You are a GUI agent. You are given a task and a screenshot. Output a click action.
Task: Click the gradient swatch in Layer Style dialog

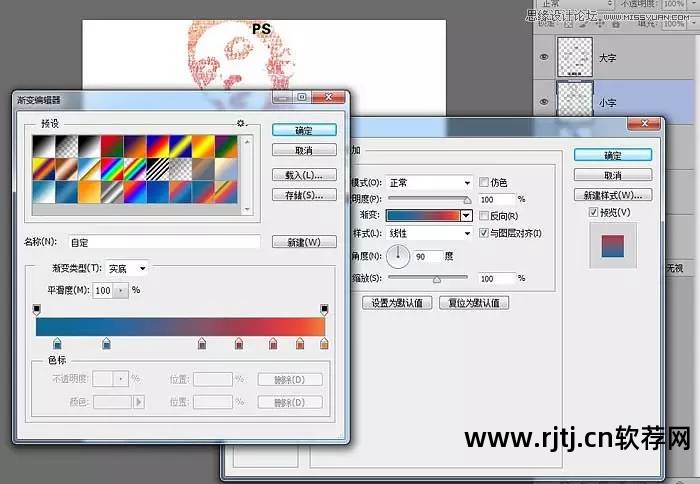(423, 216)
